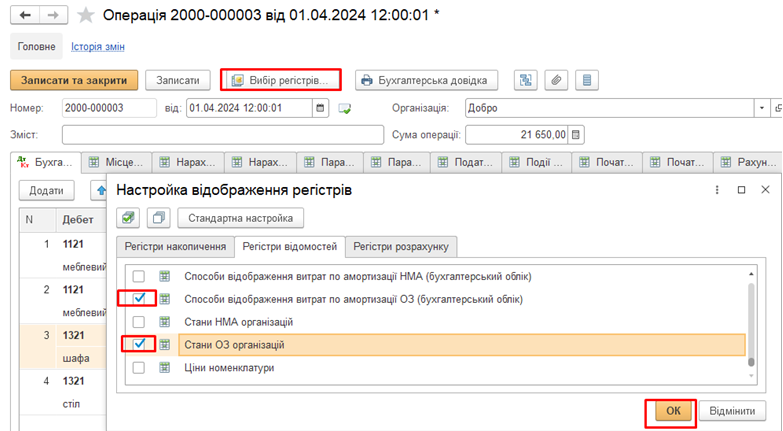Viewport: 783px width, 431px height.
Task: Open the Історія змін link
Action: (x=98, y=47)
